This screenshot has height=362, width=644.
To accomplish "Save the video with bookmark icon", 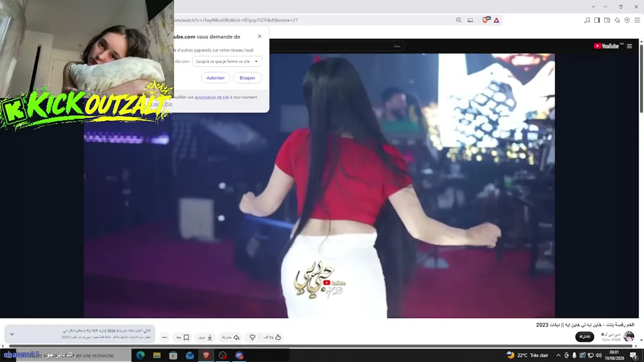I will pyautogui.click(x=186, y=337).
